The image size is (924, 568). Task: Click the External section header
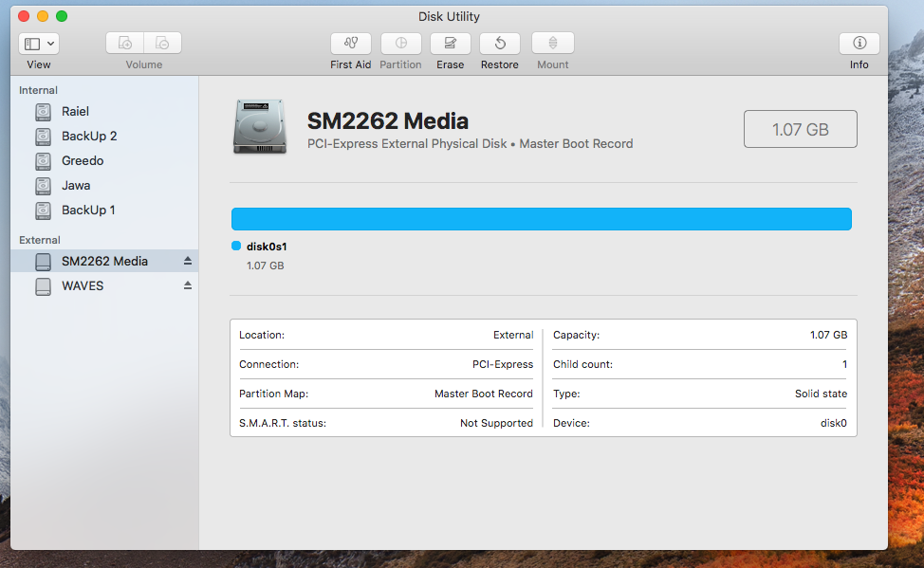coord(40,240)
